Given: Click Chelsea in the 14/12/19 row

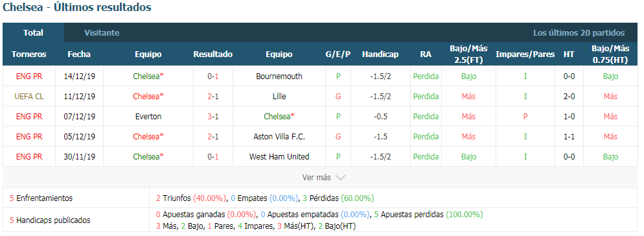Looking at the screenshot, I should pos(148,76).
